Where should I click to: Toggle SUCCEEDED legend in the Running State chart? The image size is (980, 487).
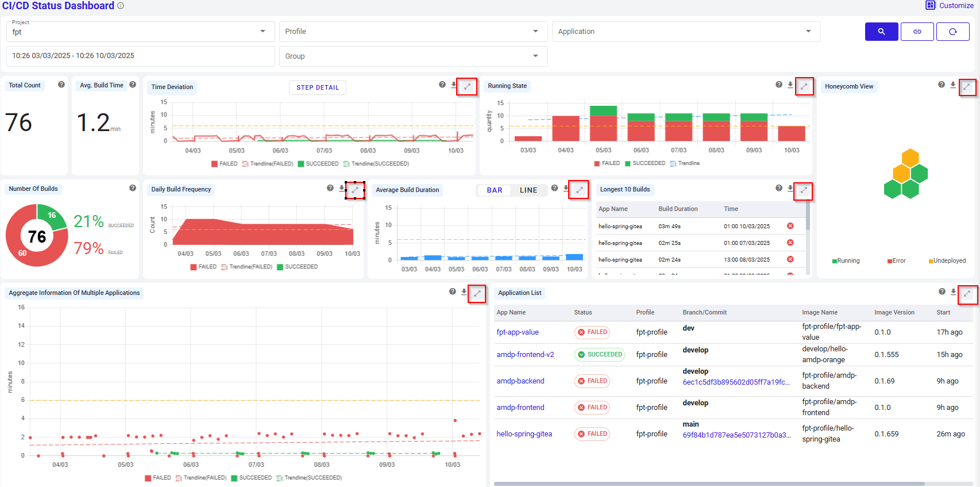coord(645,163)
